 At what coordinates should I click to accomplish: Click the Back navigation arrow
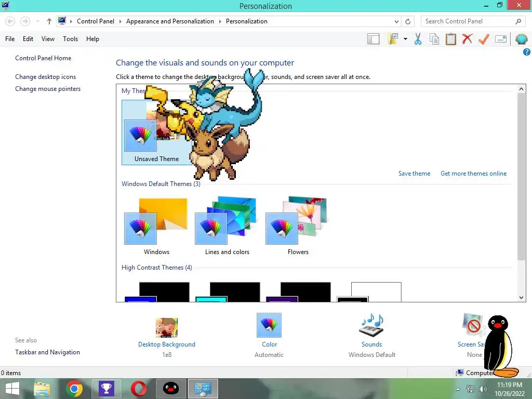[10, 21]
